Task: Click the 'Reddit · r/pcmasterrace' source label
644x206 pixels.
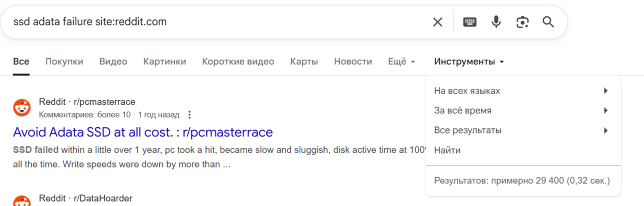Action: (x=87, y=102)
